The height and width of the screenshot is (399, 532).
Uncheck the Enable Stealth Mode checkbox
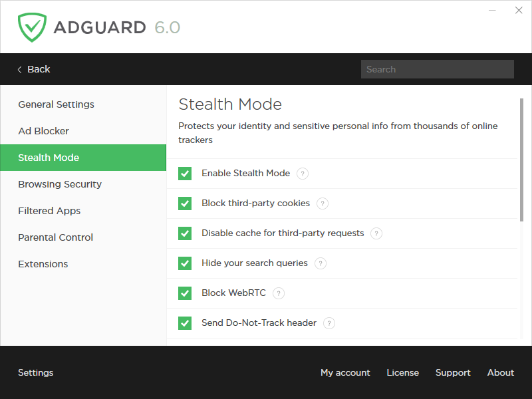click(185, 174)
